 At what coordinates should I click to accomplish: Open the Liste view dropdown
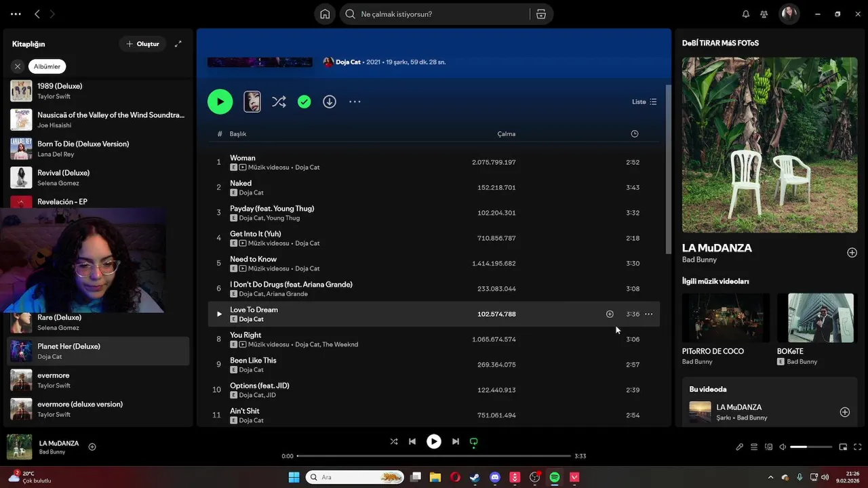(x=644, y=102)
